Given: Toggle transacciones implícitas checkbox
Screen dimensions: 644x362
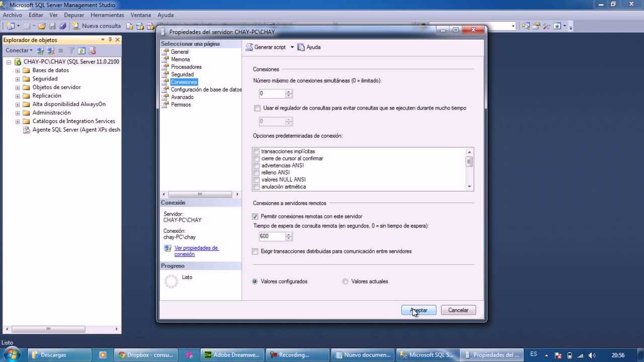Looking at the screenshot, I should [257, 151].
